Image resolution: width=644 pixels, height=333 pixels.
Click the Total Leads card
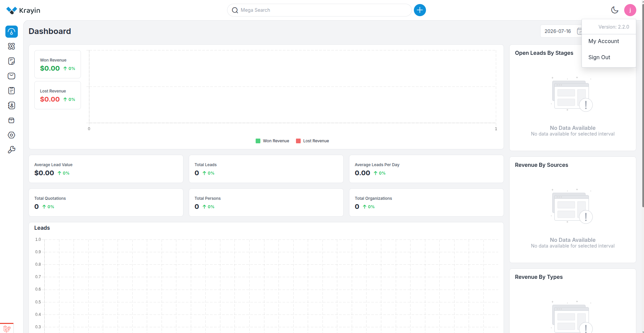pos(266,169)
